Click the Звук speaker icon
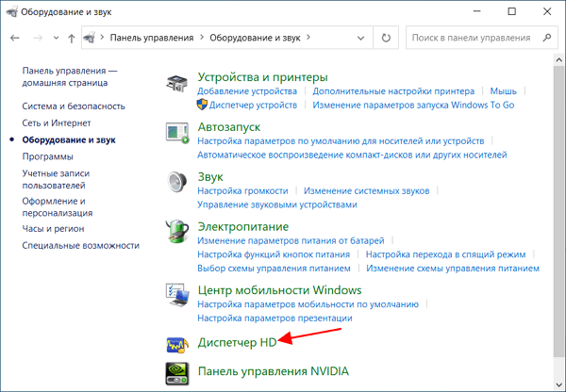 [x=177, y=182]
